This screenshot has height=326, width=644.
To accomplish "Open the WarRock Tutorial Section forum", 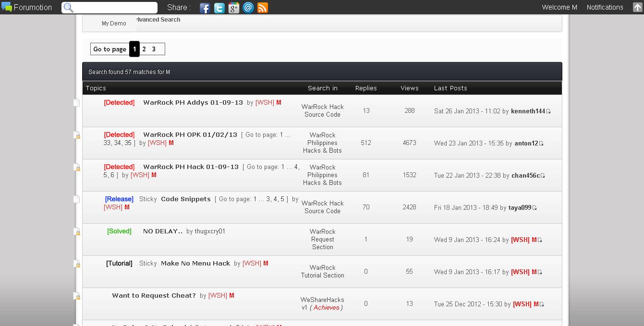I will [x=323, y=272].
